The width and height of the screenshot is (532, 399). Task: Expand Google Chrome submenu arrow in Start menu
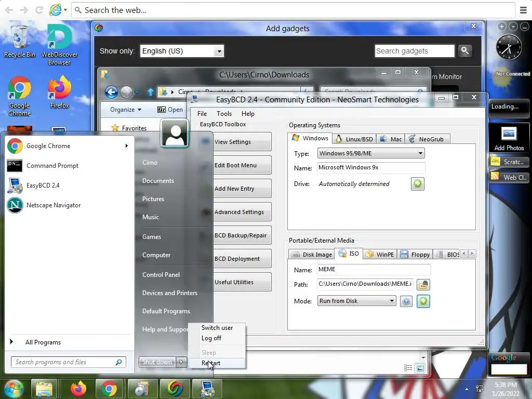coord(127,146)
